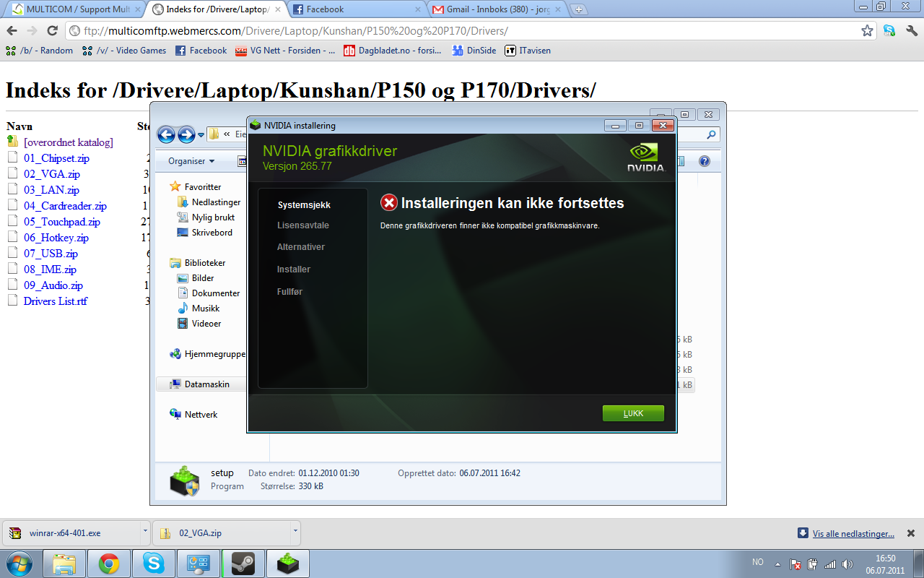Click the volume icon in system tray
This screenshot has width=924, height=578.
[x=847, y=564]
